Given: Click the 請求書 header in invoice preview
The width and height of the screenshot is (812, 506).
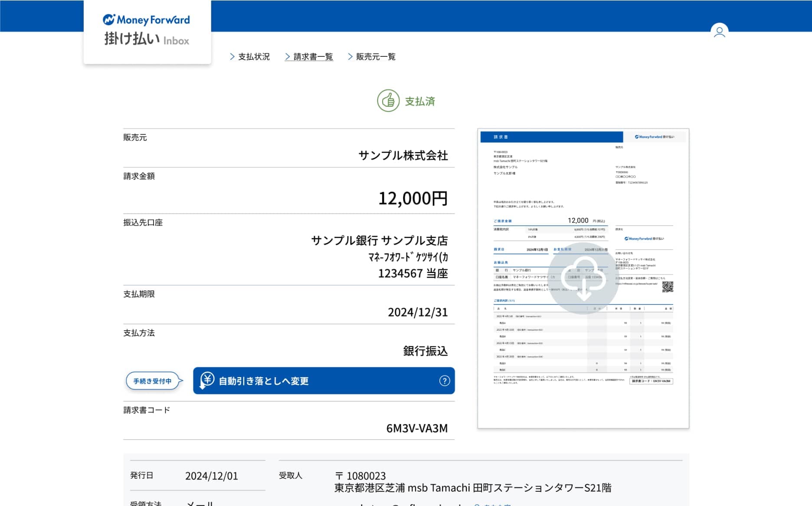Looking at the screenshot, I should [501, 137].
